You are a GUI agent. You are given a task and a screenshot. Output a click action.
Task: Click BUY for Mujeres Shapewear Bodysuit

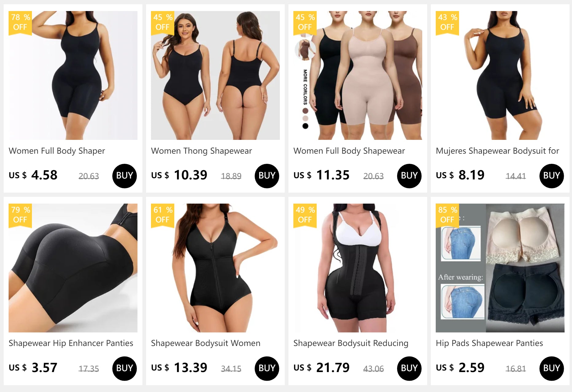(x=551, y=176)
